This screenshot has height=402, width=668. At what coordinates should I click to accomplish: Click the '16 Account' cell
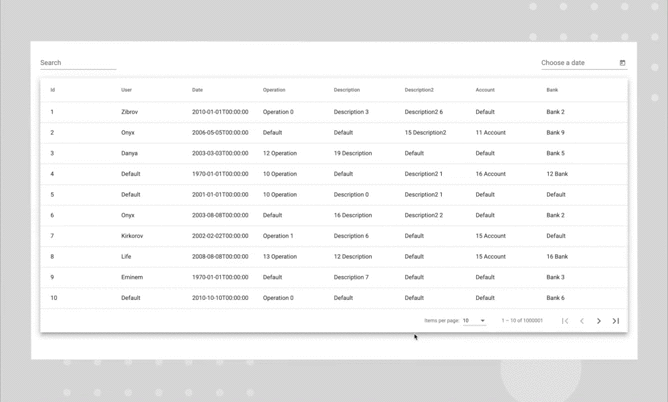tap(490, 174)
